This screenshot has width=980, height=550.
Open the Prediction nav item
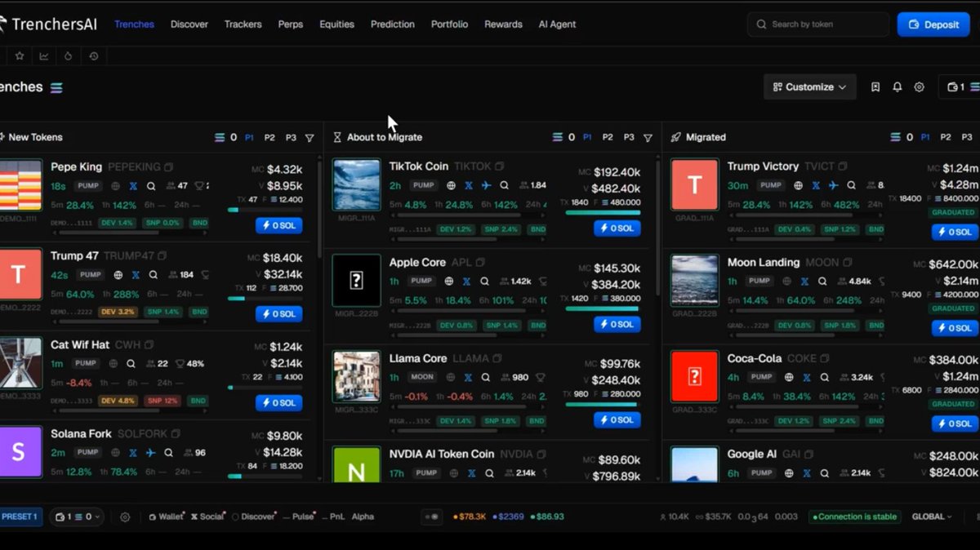tap(393, 24)
